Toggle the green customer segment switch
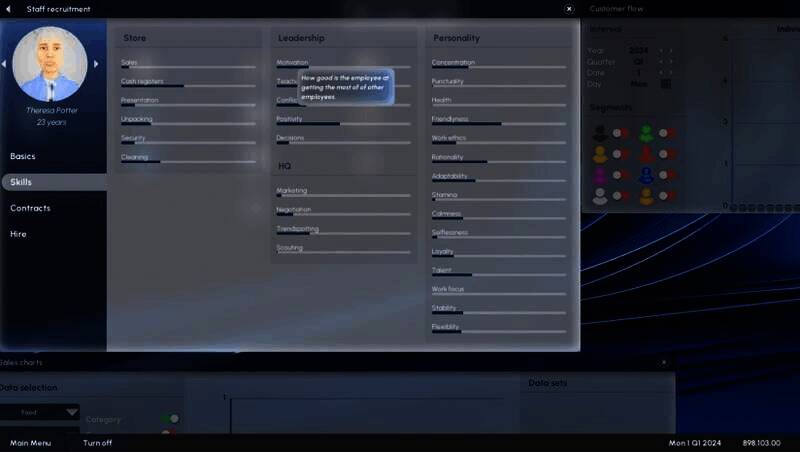Image resolution: width=800 pixels, height=452 pixels. (x=666, y=133)
